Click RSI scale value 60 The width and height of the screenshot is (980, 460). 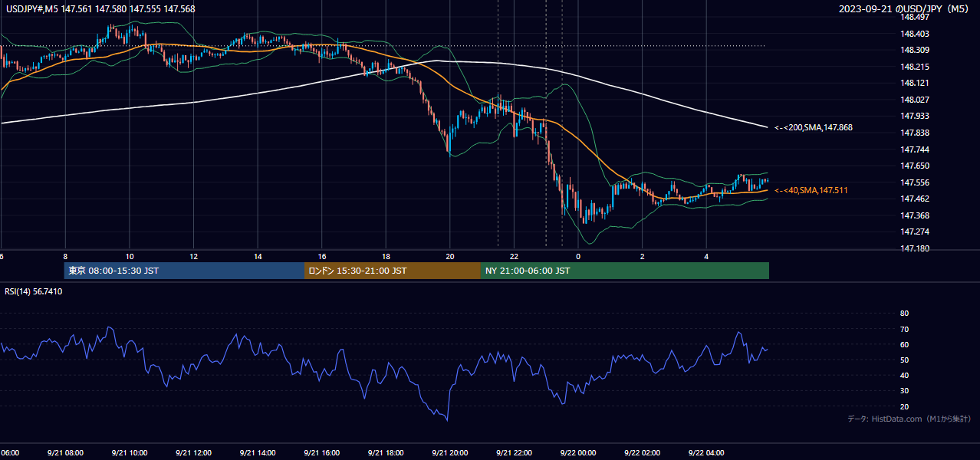point(904,344)
